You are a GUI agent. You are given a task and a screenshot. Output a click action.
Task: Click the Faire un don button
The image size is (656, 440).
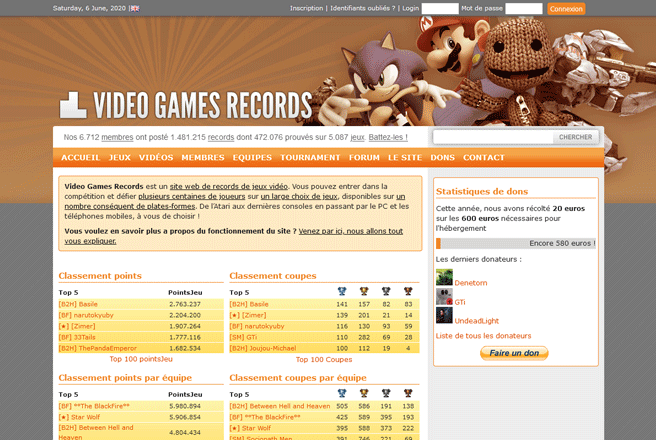514,353
